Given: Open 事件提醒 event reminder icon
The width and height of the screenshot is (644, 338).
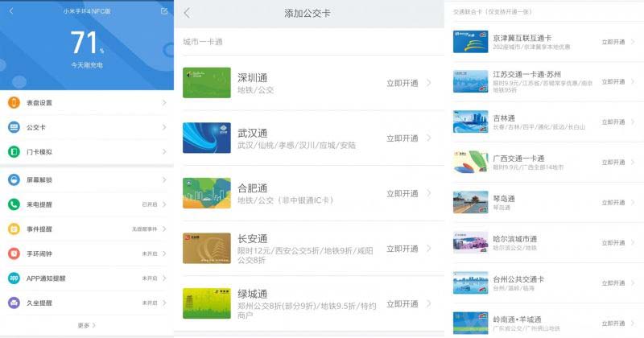Looking at the screenshot, I should point(14,229).
